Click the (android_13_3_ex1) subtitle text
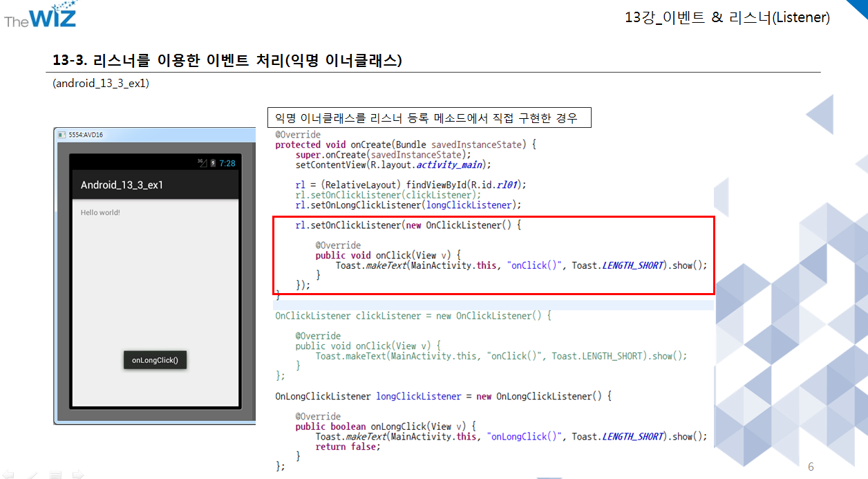This screenshot has width=868, height=479. click(101, 84)
